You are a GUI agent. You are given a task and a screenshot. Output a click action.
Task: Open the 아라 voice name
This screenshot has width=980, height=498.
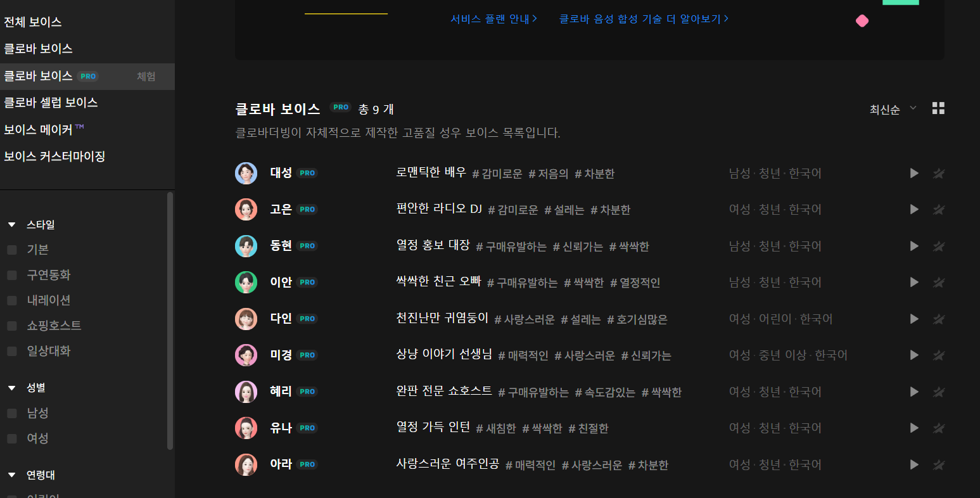point(281,464)
